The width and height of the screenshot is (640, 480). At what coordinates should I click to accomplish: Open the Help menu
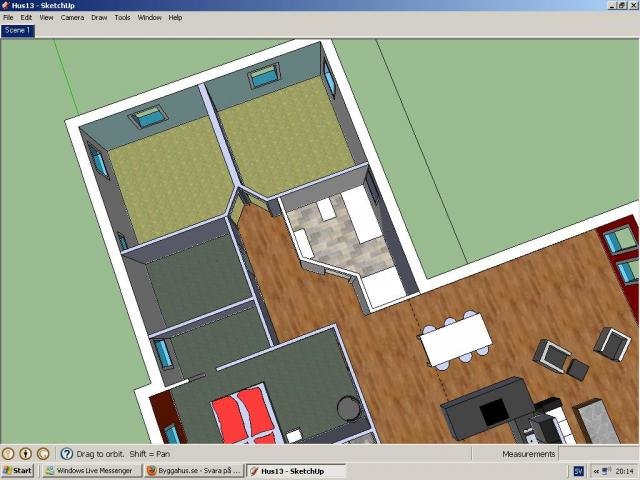pos(175,17)
